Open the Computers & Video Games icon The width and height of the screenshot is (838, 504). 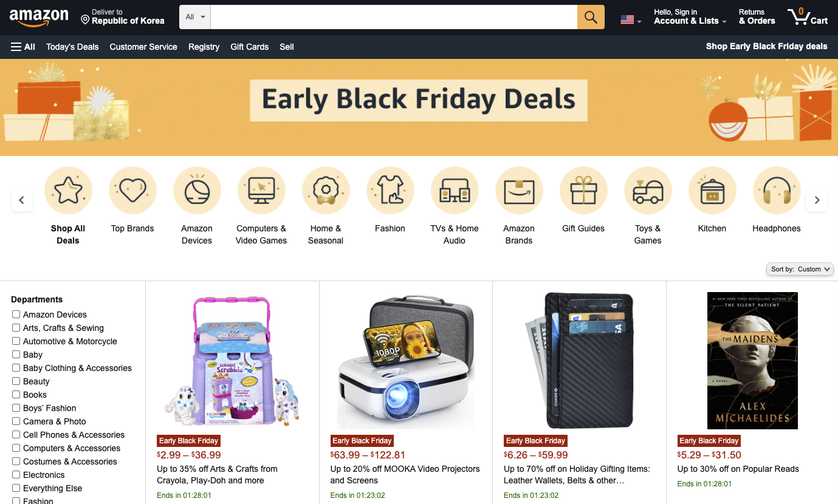(261, 191)
